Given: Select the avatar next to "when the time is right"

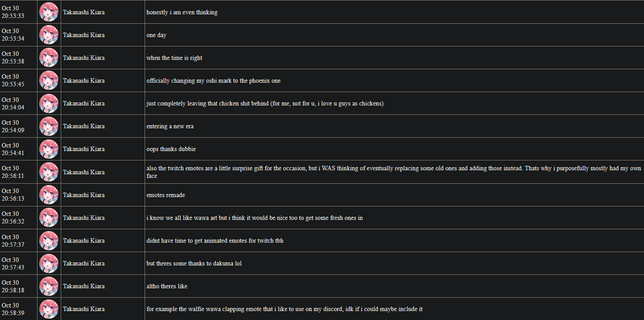Looking at the screenshot, I should tap(49, 58).
